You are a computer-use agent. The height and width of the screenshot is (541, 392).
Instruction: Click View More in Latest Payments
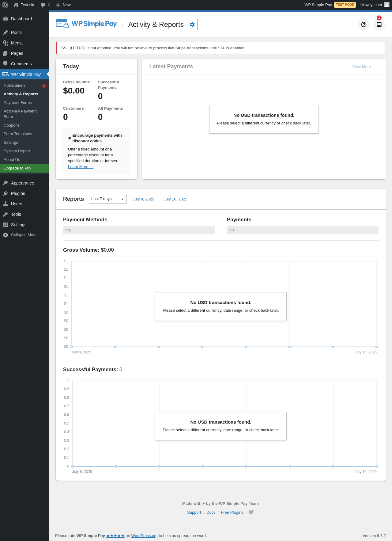pyautogui.click(x=364, y=67)
